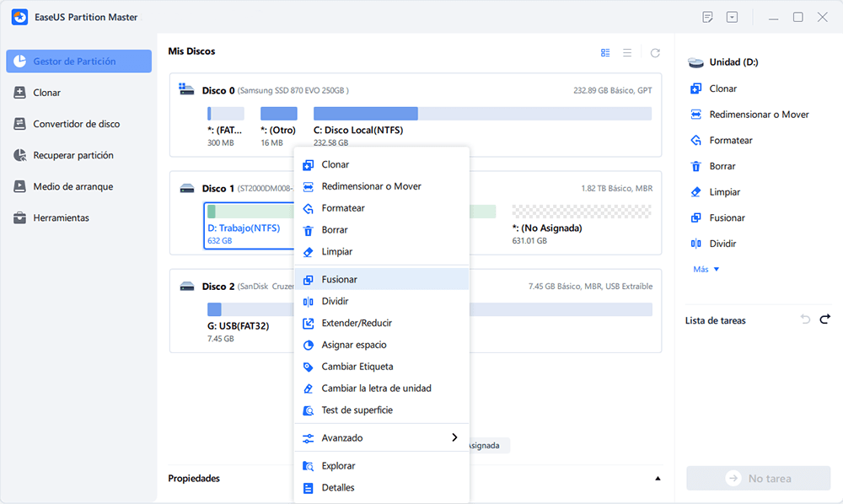Select the No Asignada 631.01 GB space
This screenshot has height=504, width=843.
[582, 226]
